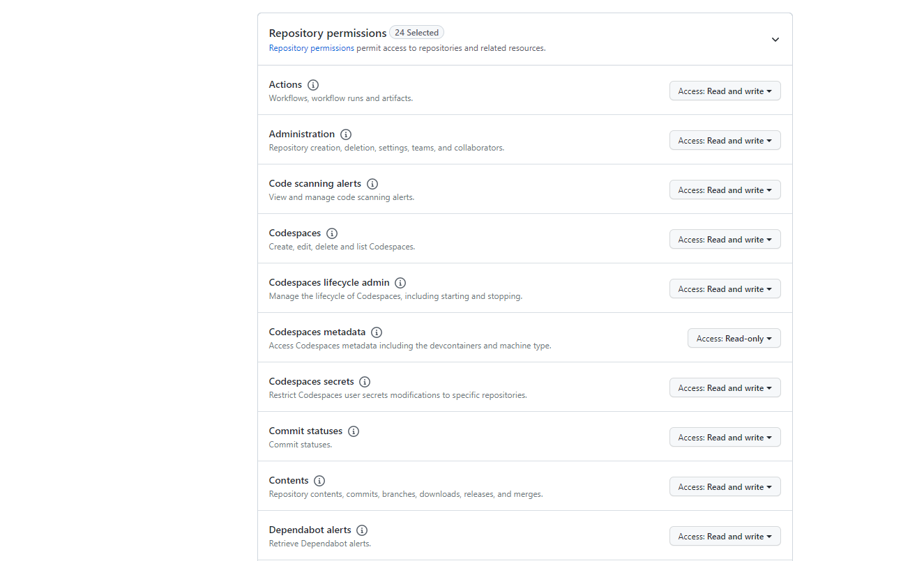
Task: Click 'Repository contents, commits, branches' description
Action: click(406, 494)
